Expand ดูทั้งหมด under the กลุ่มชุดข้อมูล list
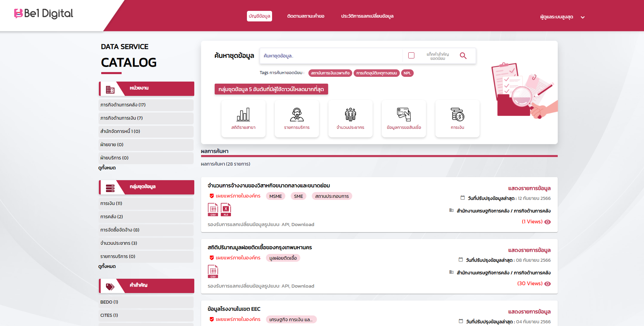 click(x=107, y=267)
